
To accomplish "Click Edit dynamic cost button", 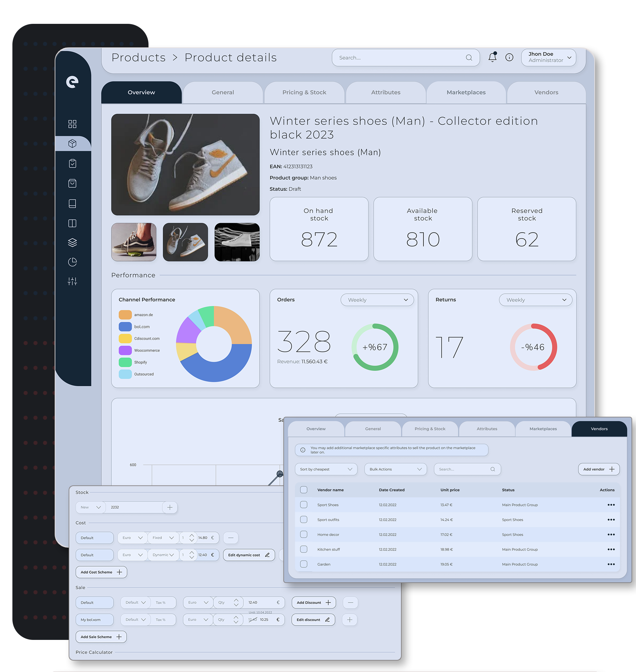I will click(x=249, y=555).
